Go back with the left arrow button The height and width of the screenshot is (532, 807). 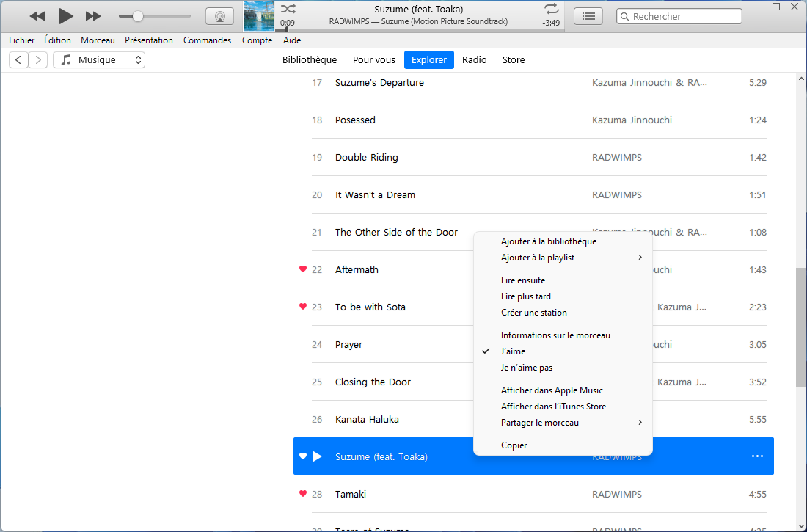pos(18,59)
